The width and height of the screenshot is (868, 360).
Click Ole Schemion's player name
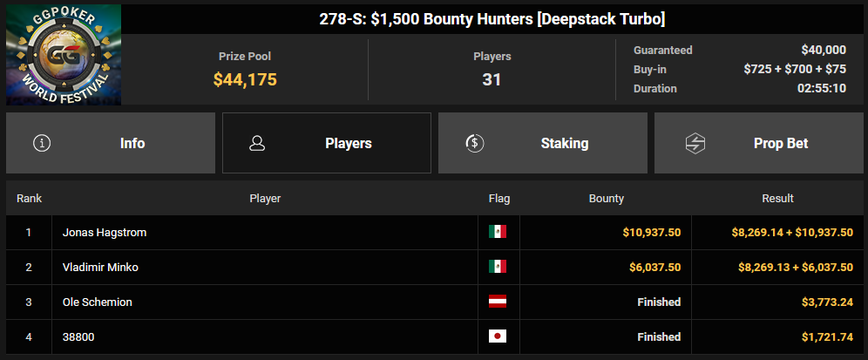(x=98, y=302)
